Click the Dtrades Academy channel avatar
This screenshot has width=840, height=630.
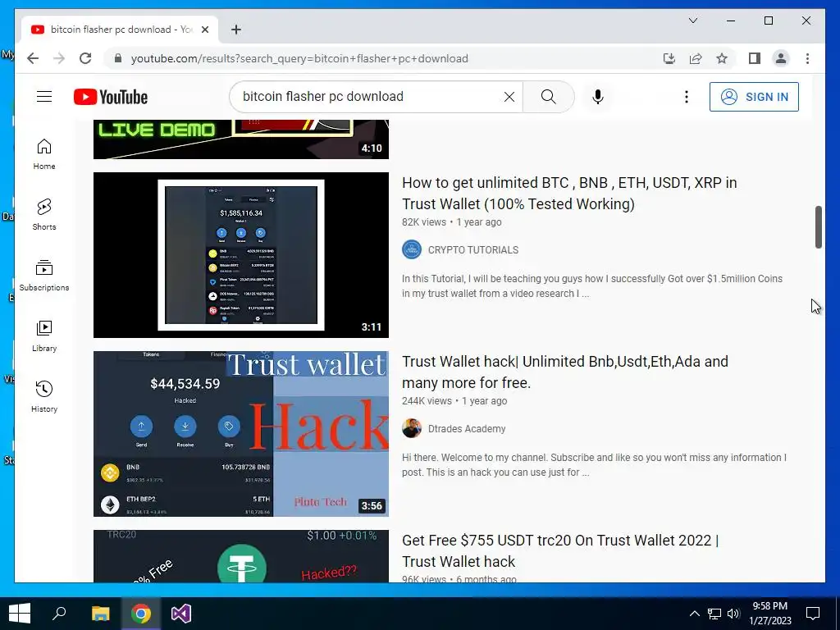click(412, 428)
